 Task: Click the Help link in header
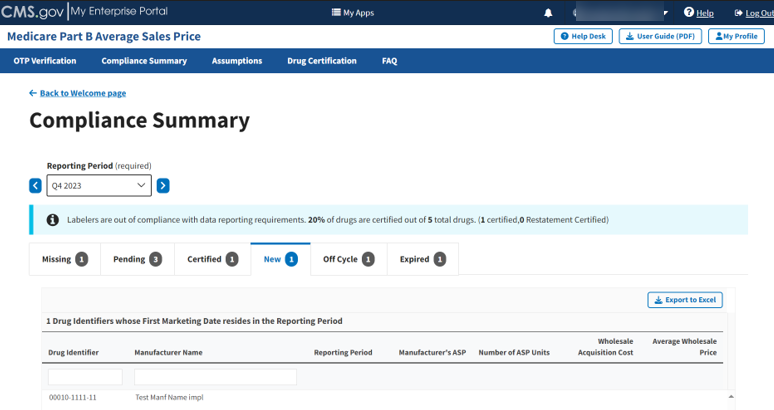pos(704,13)
